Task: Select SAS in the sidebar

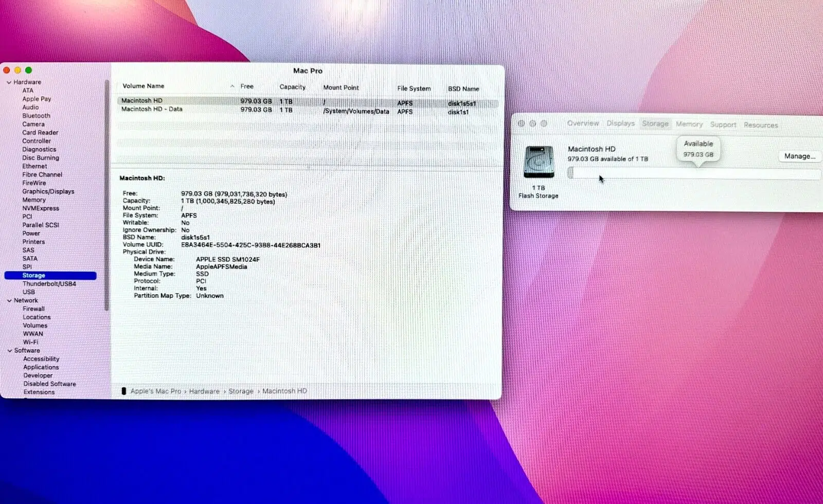Action: [28, 250]
